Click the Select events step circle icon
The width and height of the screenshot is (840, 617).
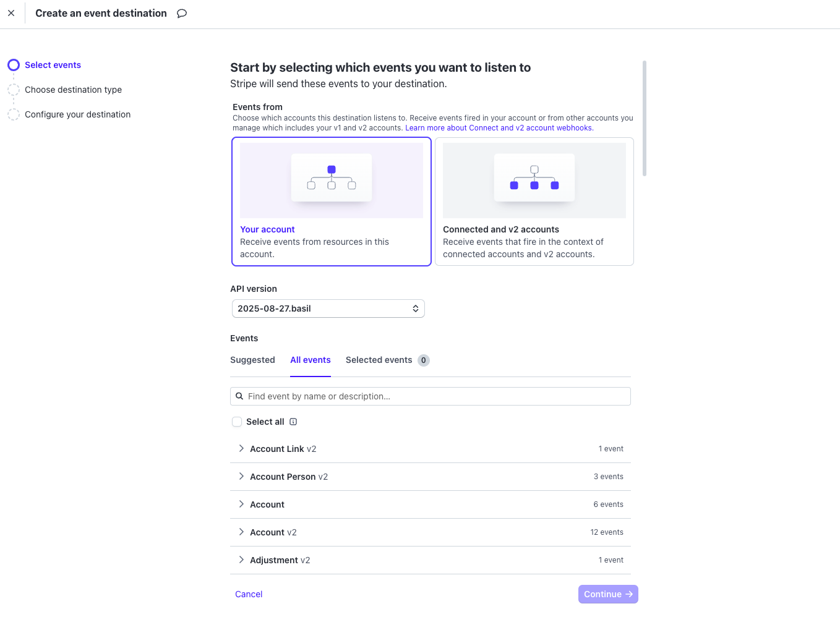(x=14, y=65)
